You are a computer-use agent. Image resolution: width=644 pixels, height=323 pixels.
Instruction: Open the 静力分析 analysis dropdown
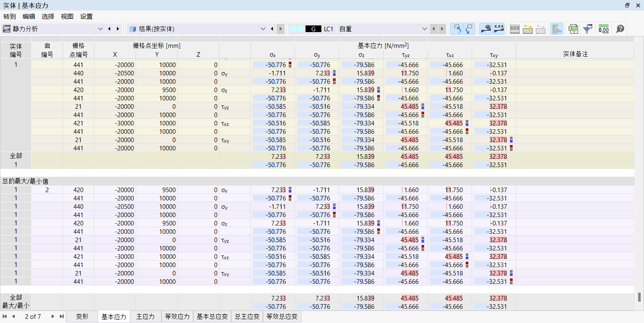click(100, 29)
